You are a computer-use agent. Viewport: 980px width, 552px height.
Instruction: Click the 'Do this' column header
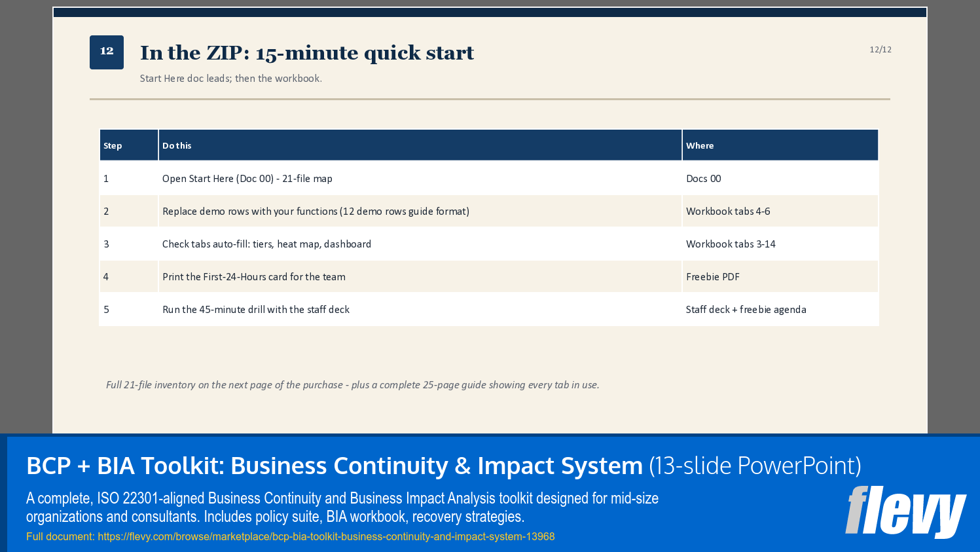[x=420, y=145]
